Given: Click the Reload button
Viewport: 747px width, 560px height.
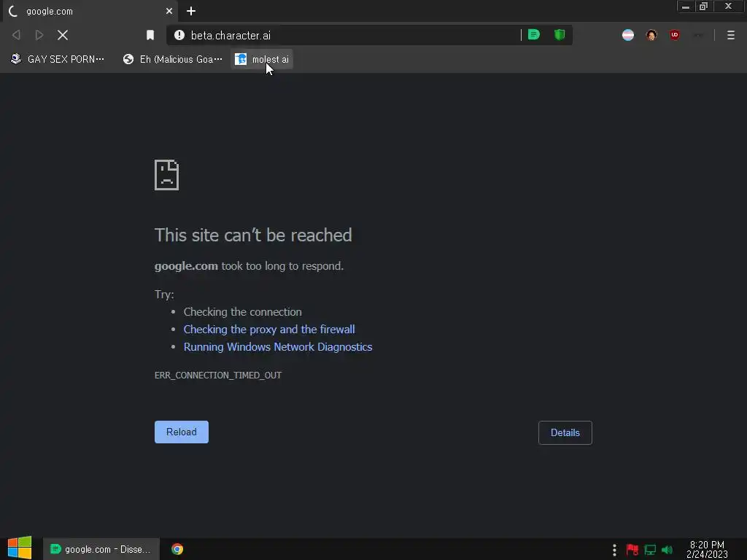Looking at the screenshot, I should [182, 432].
